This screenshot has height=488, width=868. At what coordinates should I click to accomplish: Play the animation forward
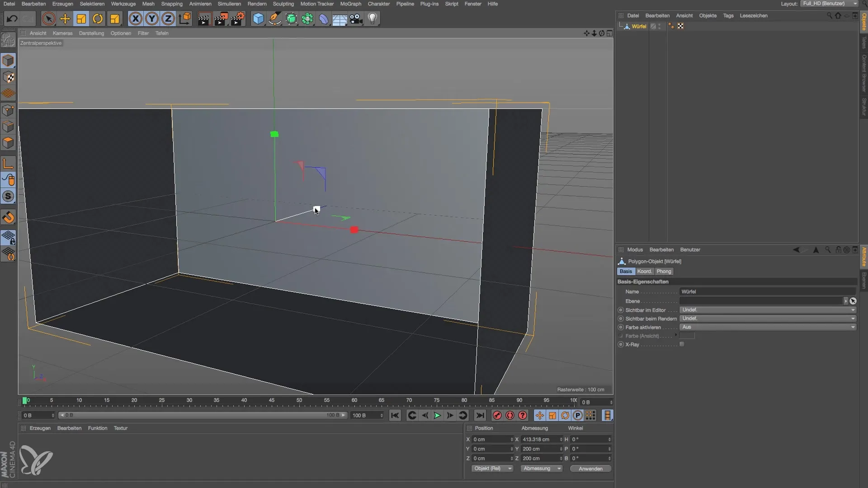tap(437, 415)
